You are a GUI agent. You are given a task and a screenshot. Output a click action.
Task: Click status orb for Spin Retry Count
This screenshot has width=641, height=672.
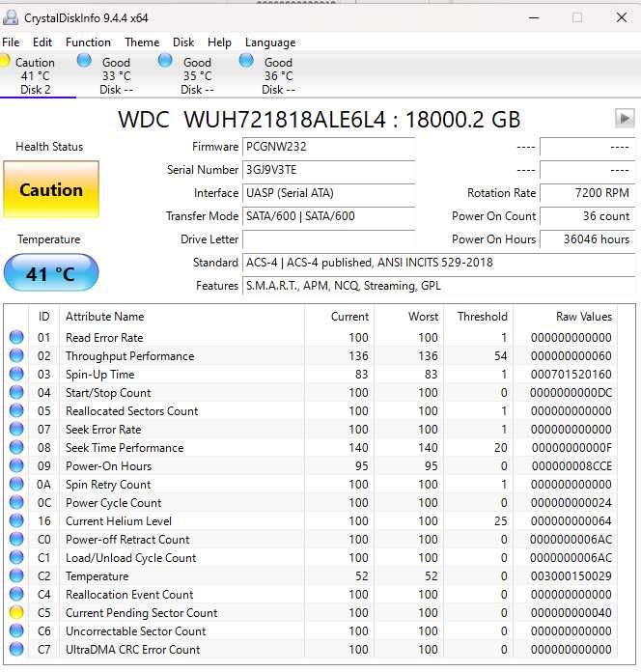[x=16, y=485]
